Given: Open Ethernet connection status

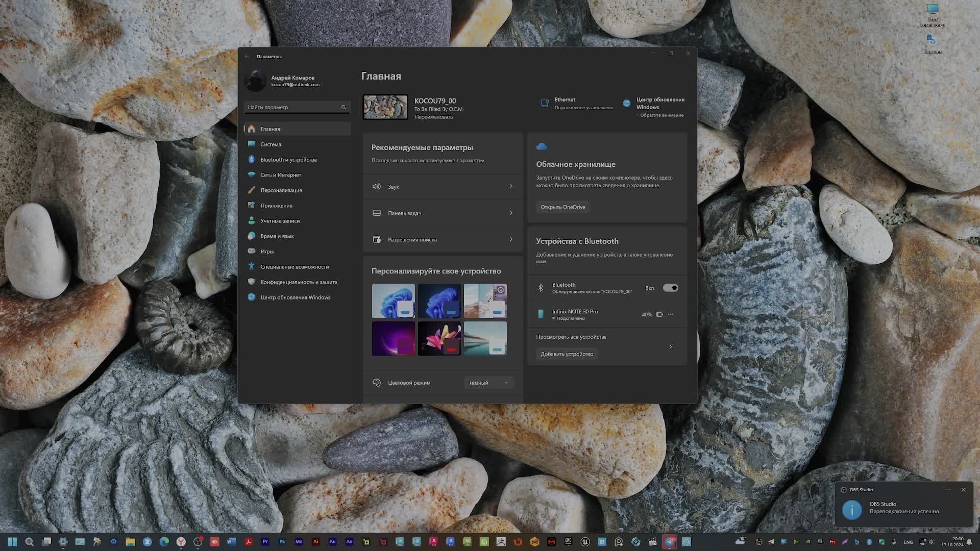Looking at the screenshot, I should coord(577,103).
